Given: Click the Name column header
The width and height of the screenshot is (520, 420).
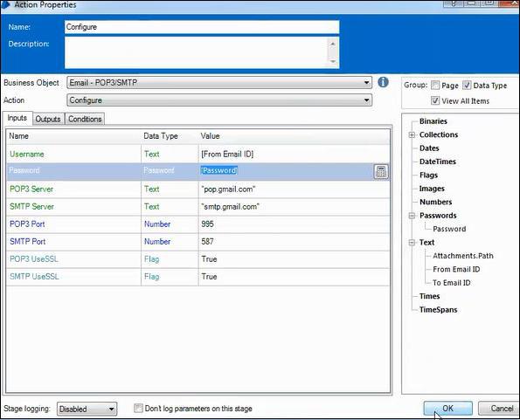Looking at the screenshot, I should pyautogui.click(x=18, y=136).
